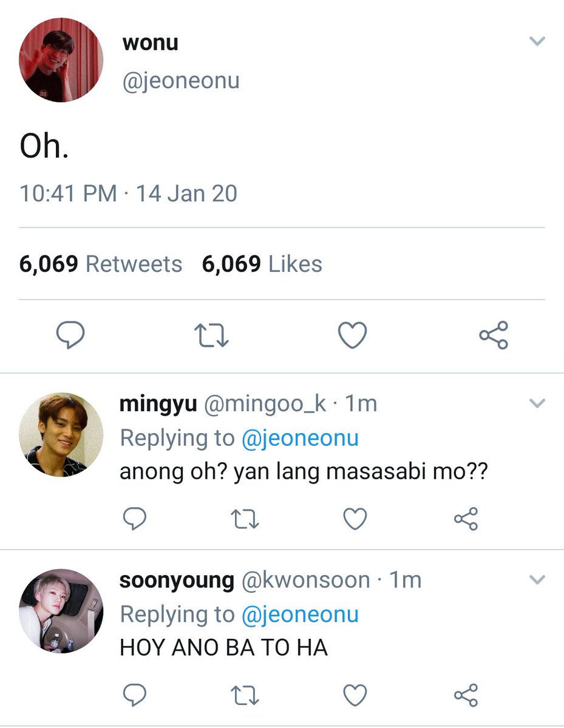Image resolution: width=564 pixels, height=728 pixels.
Task: Open wonu's profile picture
Action: click(x=61, y=60)
